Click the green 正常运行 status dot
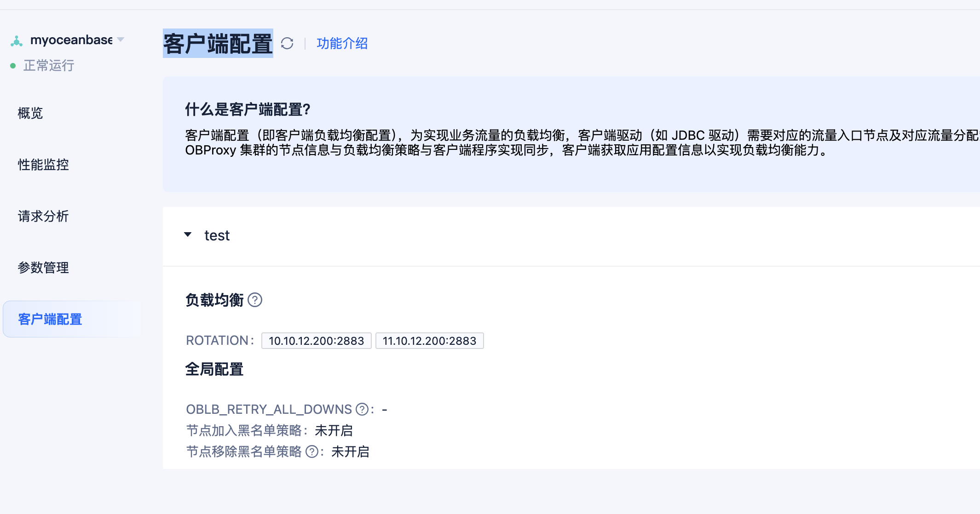The width and height of the screenshot is (980, 514). point(13,66)
